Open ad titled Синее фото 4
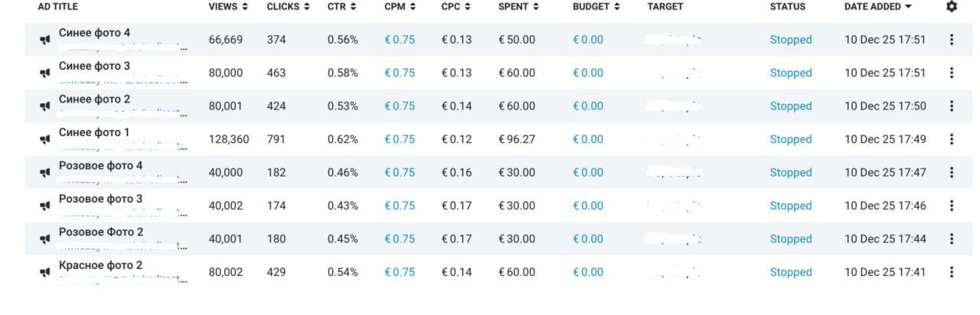The width and height of the screenshot is (980, 315). point(94,33)
